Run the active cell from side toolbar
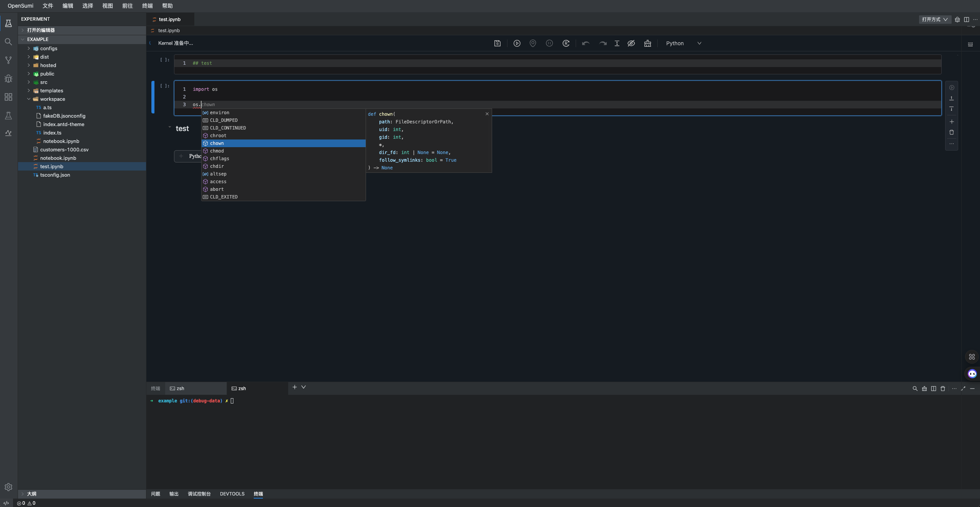Screen dimensions: 980x507 pyautogui.click(x=952, y=88)
